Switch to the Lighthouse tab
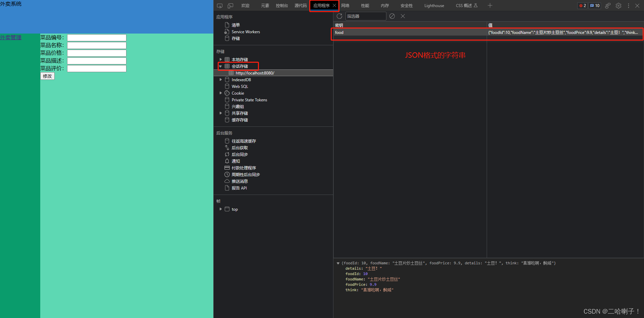Viewport: 644px width, 318px height. pos(434,5)
